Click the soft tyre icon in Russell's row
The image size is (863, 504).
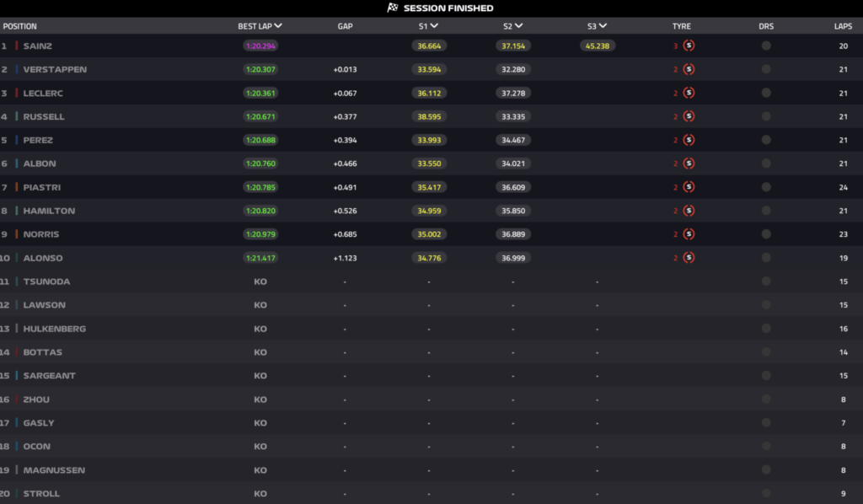[689, 116]
